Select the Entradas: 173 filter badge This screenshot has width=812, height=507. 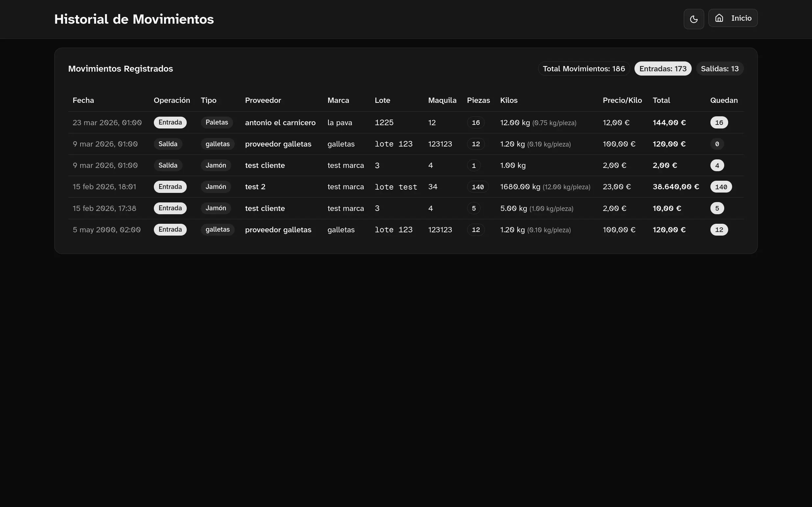(x=663, y=69)
